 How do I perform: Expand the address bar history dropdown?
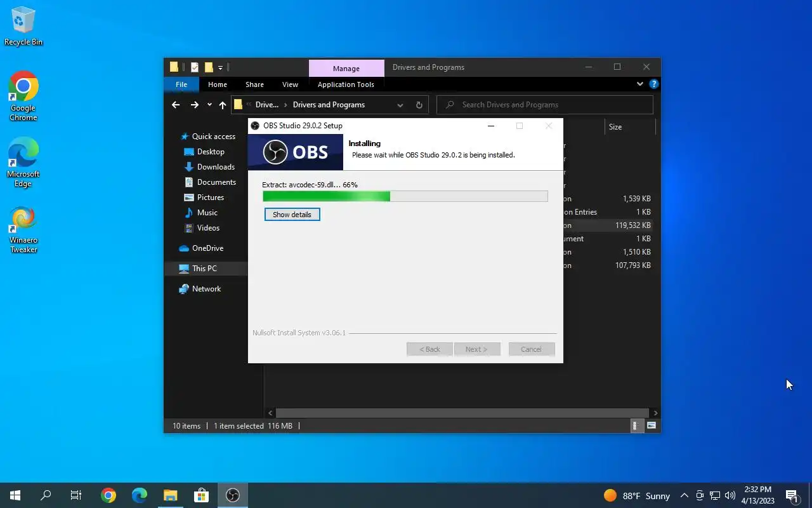pyautogui.click(x=400, y=105)
